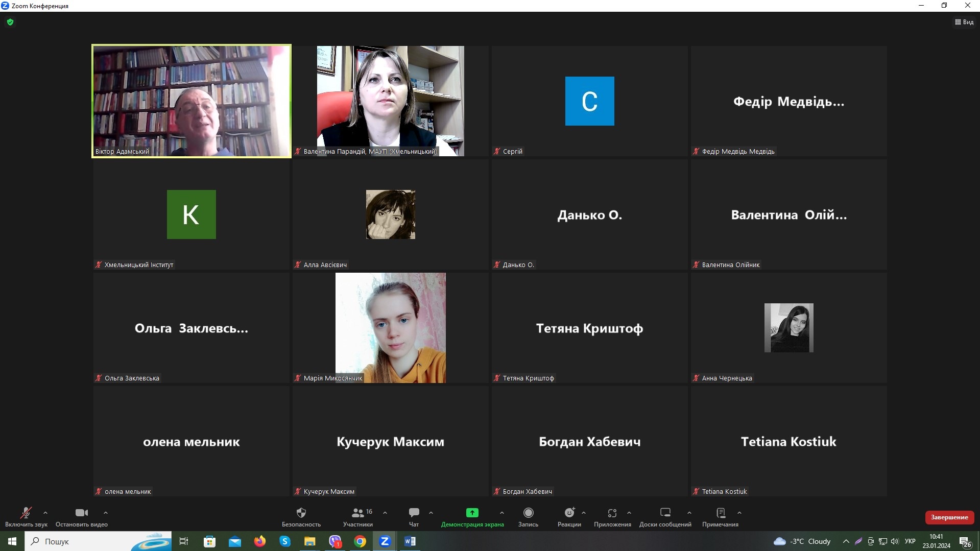Select Марія Микосянчик's video tile
Screen dimensions: 980x551
click(391, 328)
